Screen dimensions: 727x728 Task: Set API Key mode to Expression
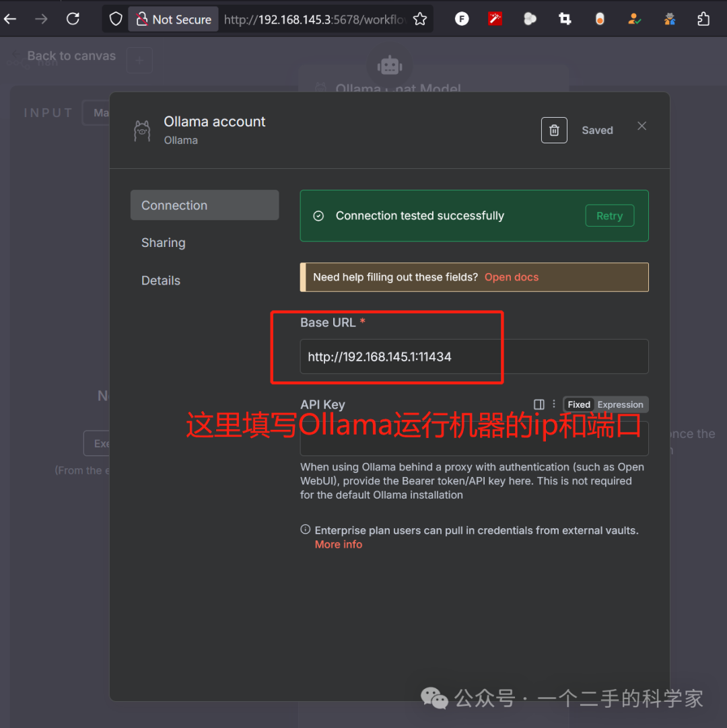pos(620,404)
